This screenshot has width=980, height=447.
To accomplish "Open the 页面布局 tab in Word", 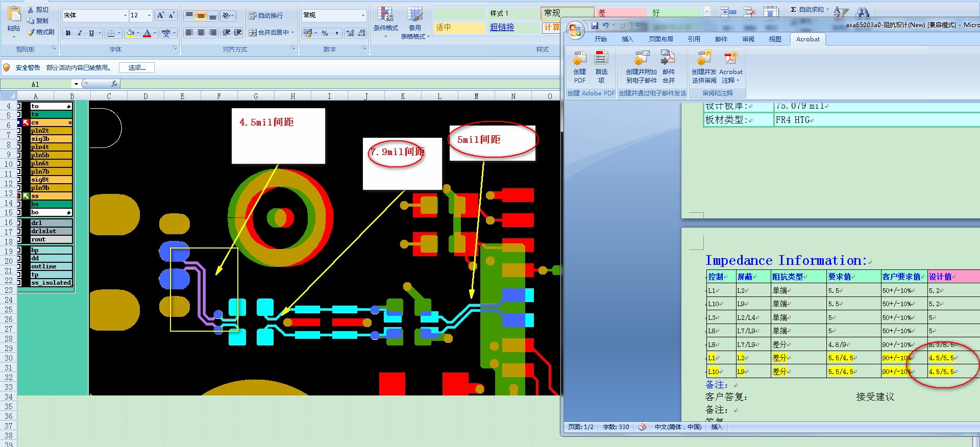I will pos(660,39).
